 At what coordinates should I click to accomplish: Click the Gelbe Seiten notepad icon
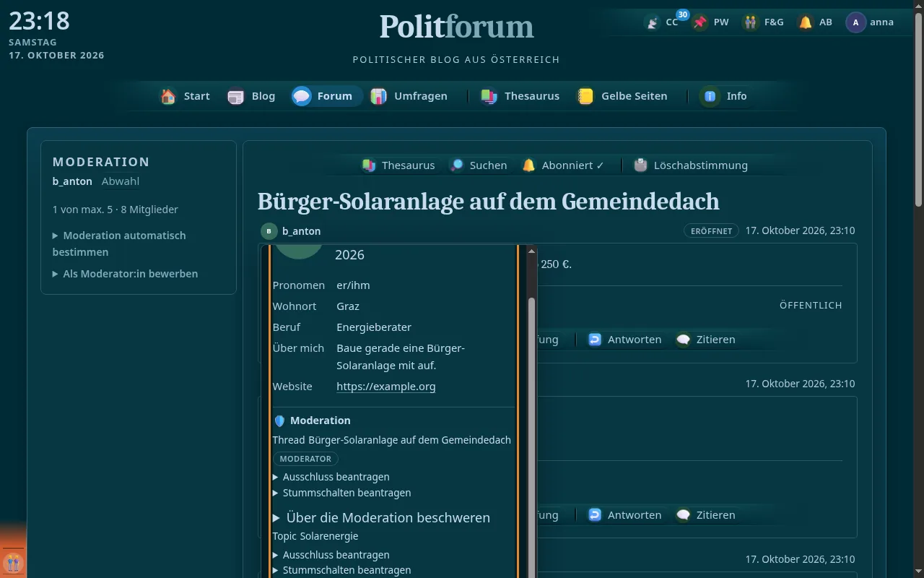pos(585,96)
